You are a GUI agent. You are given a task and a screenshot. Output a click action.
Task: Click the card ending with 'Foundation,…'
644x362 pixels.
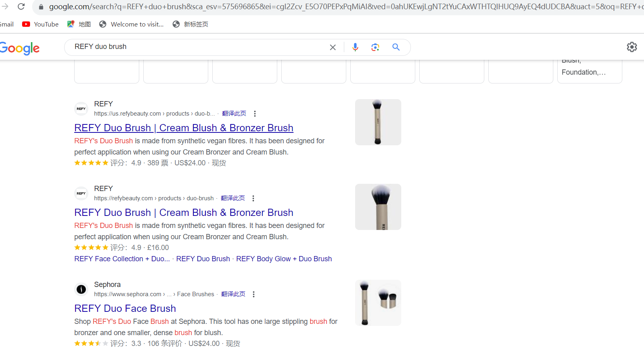tap(590, 71)
